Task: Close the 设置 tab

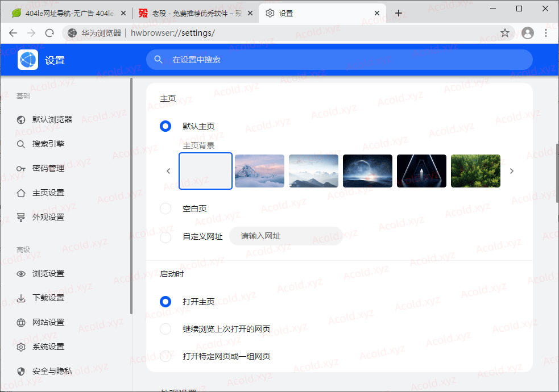Action: (x=377, y=13)
